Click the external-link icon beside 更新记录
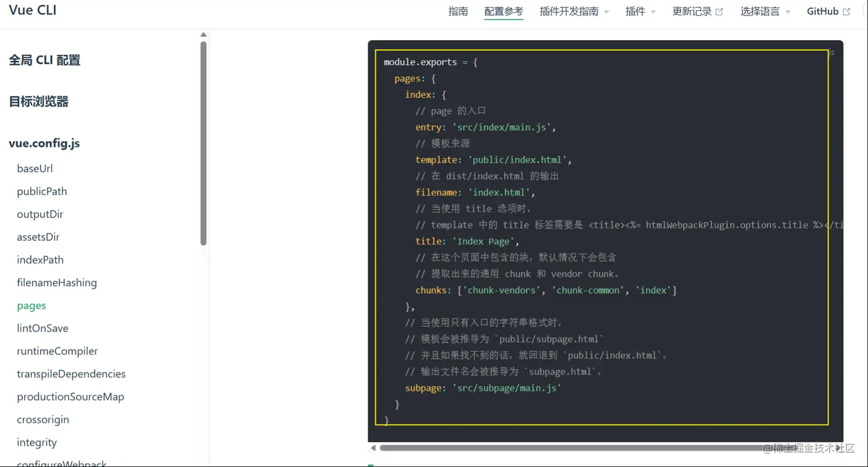Image resolution: width=868 pixels, height=467 pixels. 719,11
